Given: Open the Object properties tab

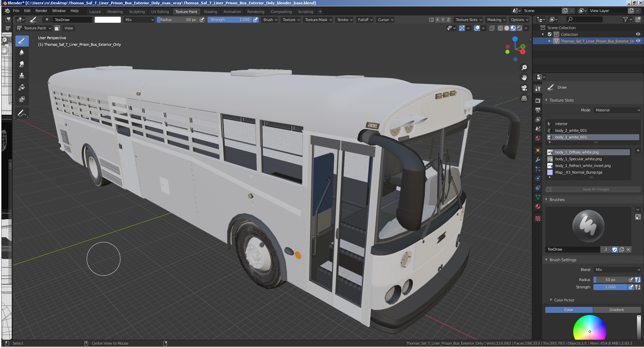Looking at the screenshot, I should point(538,150).
